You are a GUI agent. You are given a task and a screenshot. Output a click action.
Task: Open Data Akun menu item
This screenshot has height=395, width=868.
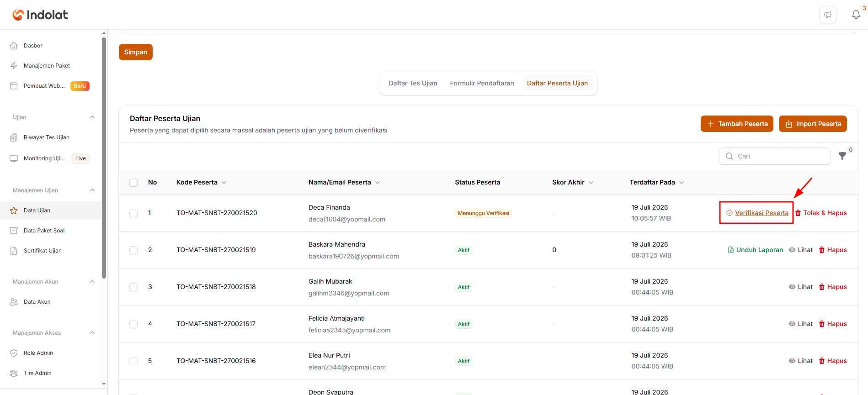(50, 302)
